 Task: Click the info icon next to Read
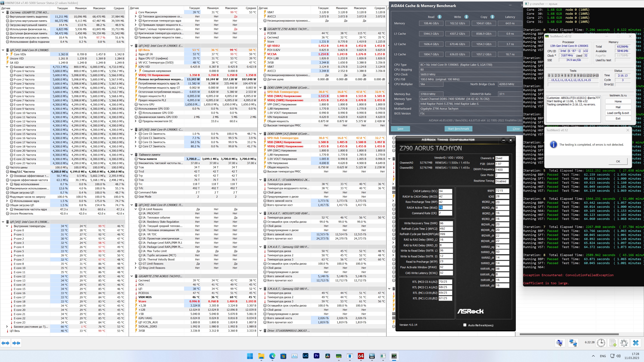coord(440,17)
